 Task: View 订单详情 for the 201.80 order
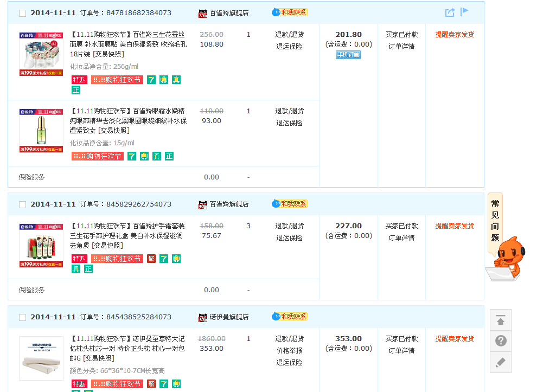[x=401, y=47]
